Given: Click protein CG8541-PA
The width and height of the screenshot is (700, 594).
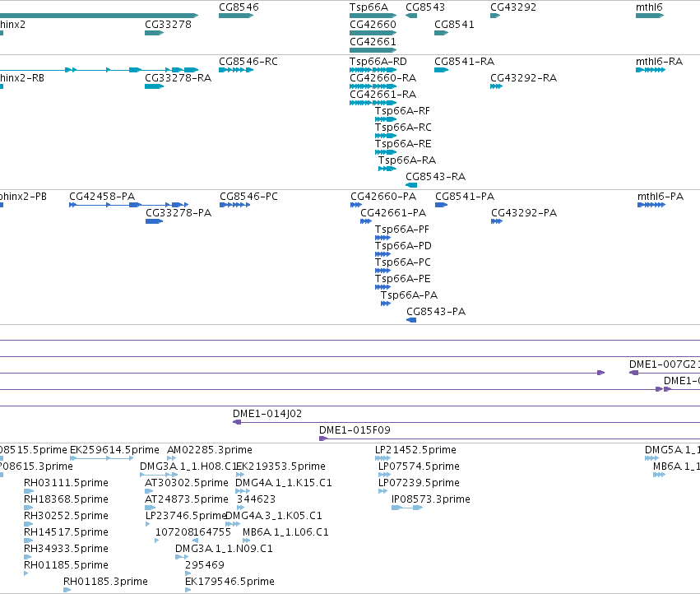Looking at the screenshot, I should pos(465,197).
